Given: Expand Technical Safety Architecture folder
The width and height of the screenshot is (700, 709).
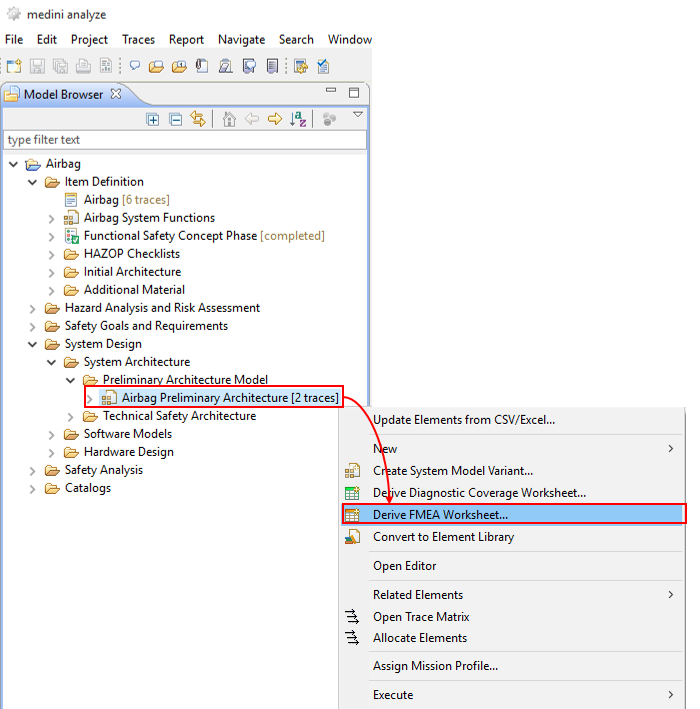Looking at the screenshot, I should [71, 417].
